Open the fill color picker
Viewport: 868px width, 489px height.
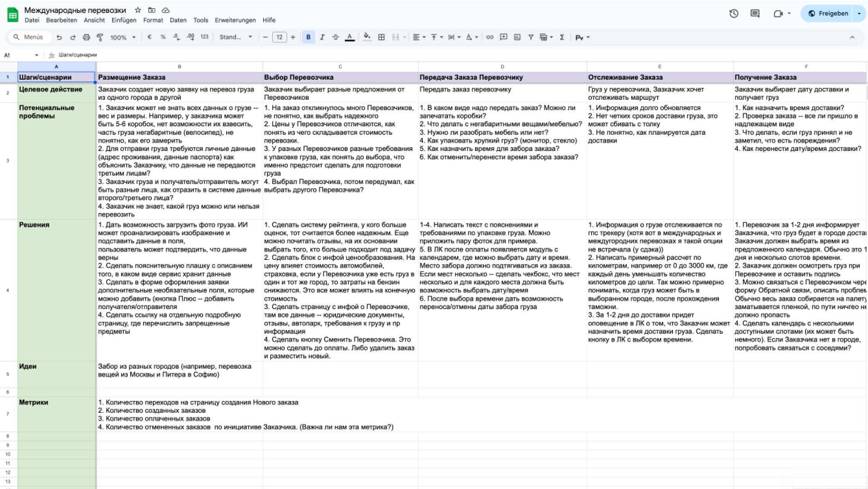367,37
